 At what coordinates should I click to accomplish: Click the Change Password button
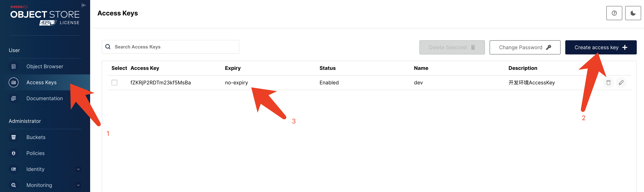point(525,47)
